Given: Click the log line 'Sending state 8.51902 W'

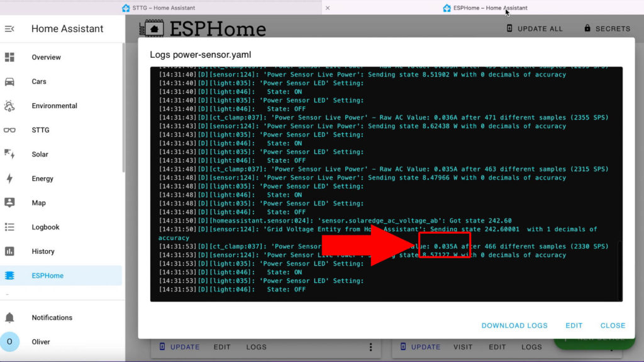Looking at the screenshot, I should click(362, 75).
